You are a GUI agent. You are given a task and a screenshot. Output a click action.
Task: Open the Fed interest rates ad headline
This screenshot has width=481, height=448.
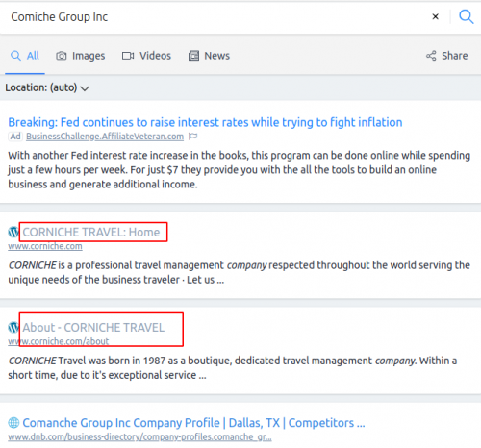[205, 122]
